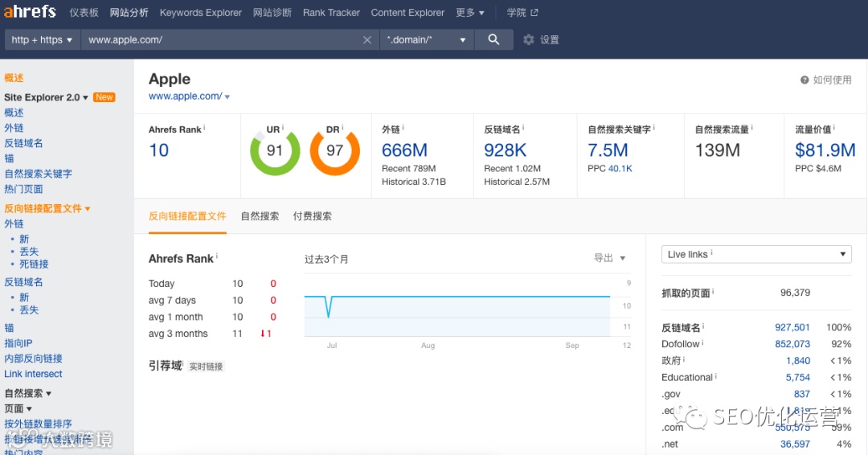Open PPC 40.1K keywords link
This screenshot has height=455, width=868.
620,168
